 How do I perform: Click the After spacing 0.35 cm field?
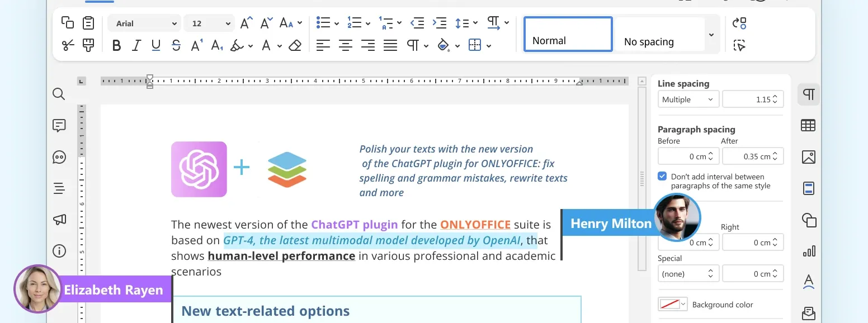753,156
